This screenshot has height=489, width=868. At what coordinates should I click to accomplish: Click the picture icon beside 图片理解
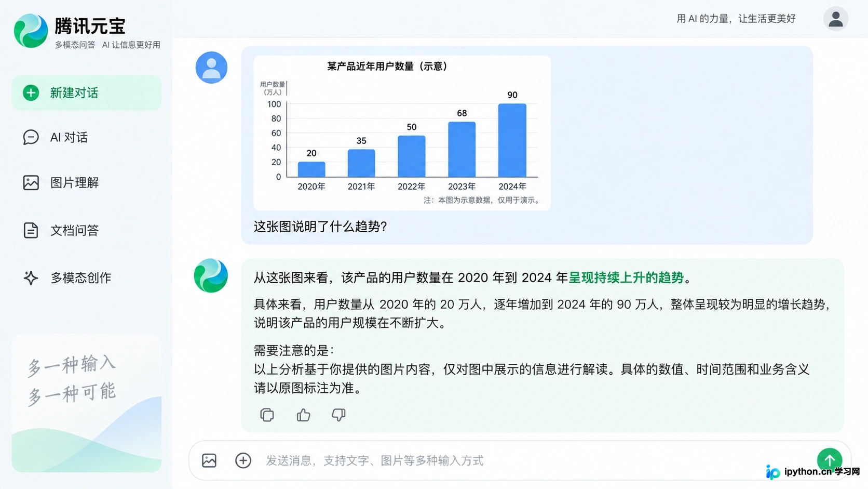31,183
